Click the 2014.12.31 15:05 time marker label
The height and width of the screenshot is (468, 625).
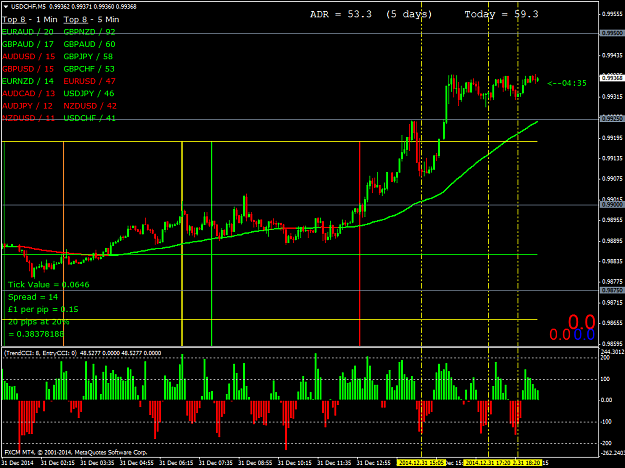click(x=422, y=463)
